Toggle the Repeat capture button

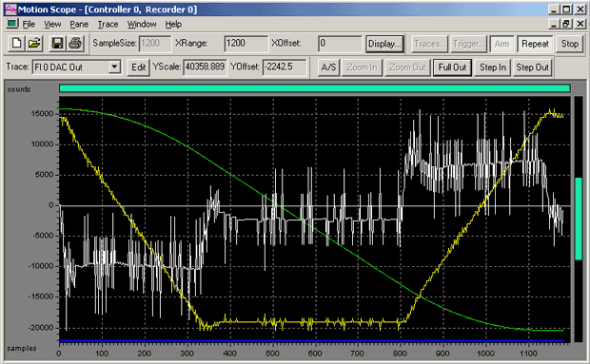[x=535, y=44]
